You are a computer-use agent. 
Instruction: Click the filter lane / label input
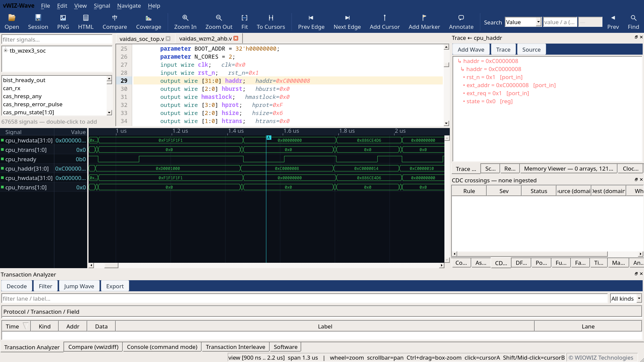[305, 299]
